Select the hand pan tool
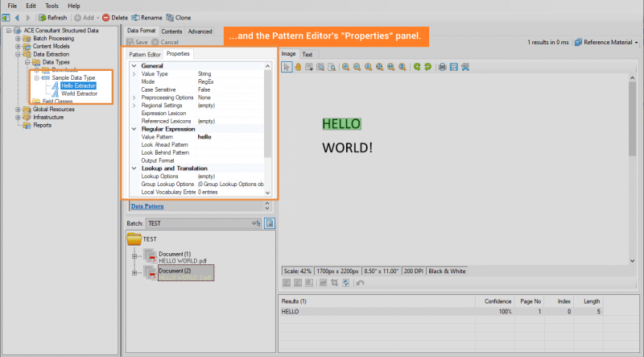 [297, 68]
